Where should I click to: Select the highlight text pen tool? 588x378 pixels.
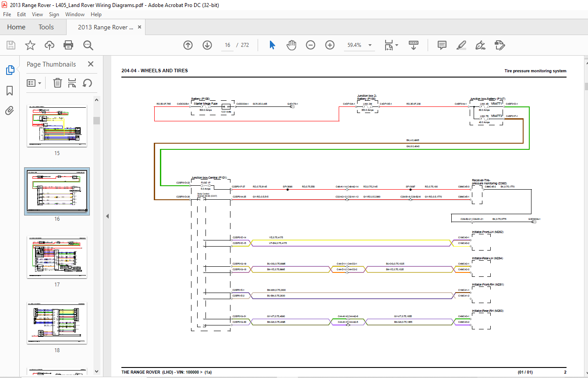click(461, 45)
